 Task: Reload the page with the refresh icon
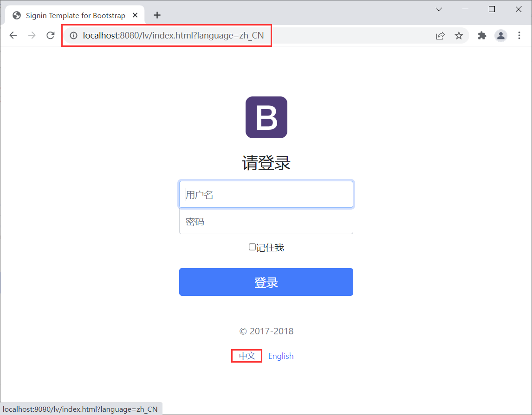tap(51, 35)
